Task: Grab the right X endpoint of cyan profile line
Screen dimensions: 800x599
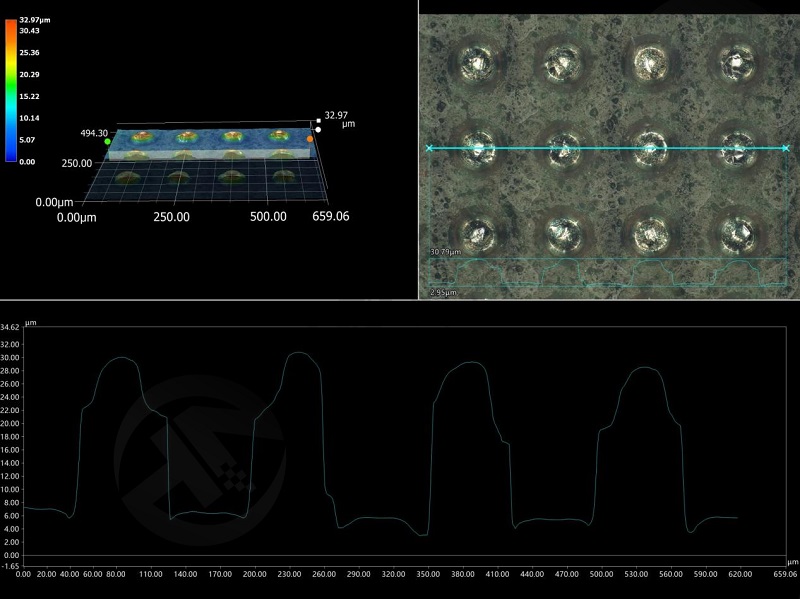Action: point(786,148)
